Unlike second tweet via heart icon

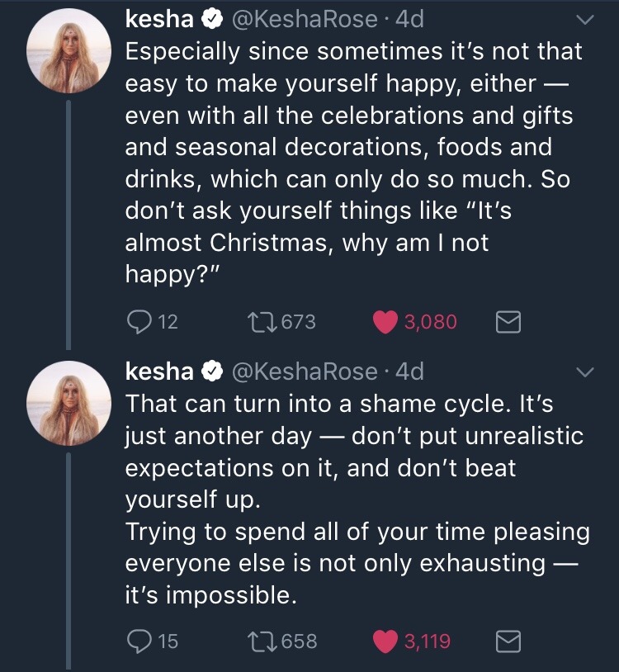(385, 641)
